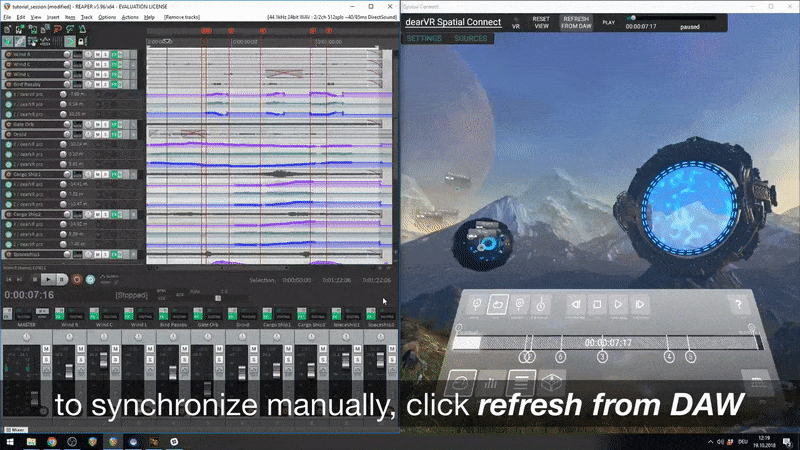The image size is (800, 450).
Task: Click the loop icon in dearVR panel
Action: coord(497,305)
